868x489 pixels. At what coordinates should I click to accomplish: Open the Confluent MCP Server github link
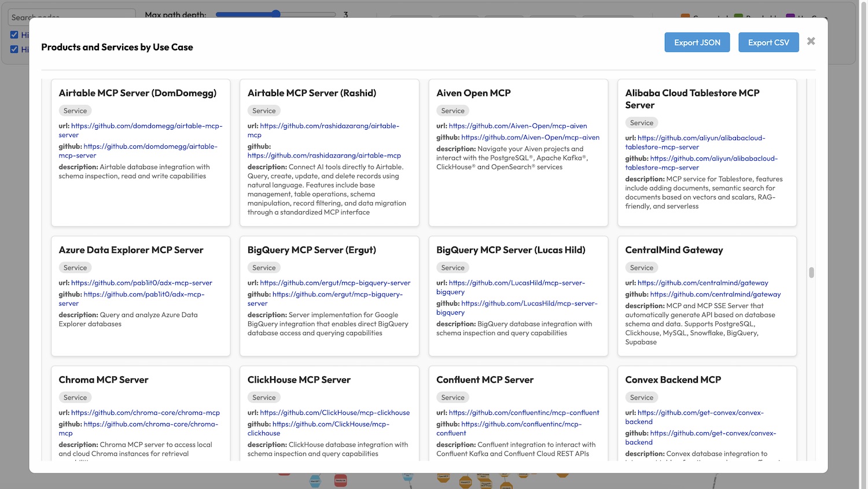[509, 428]
